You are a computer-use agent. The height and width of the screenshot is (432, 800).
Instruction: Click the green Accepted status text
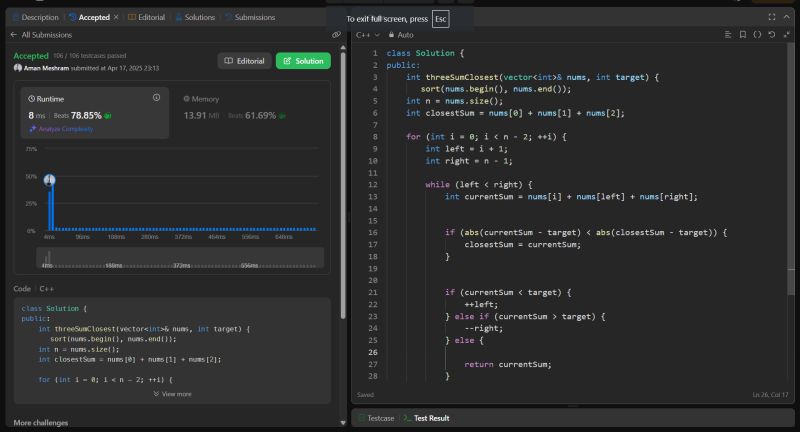[x=31, y=56]
